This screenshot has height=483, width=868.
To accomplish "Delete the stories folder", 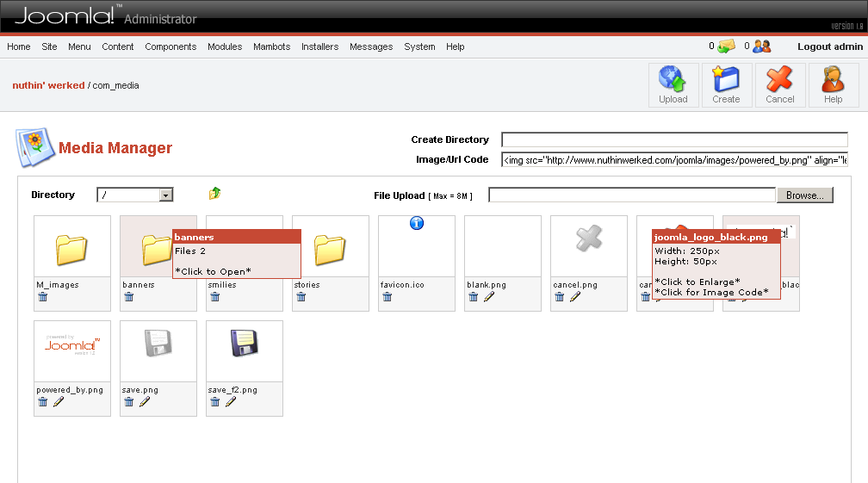I will [x=301, y=297].
